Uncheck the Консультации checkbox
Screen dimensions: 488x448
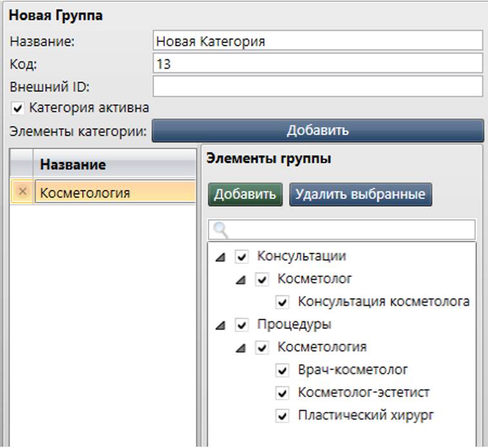click(x=241, y=257)
